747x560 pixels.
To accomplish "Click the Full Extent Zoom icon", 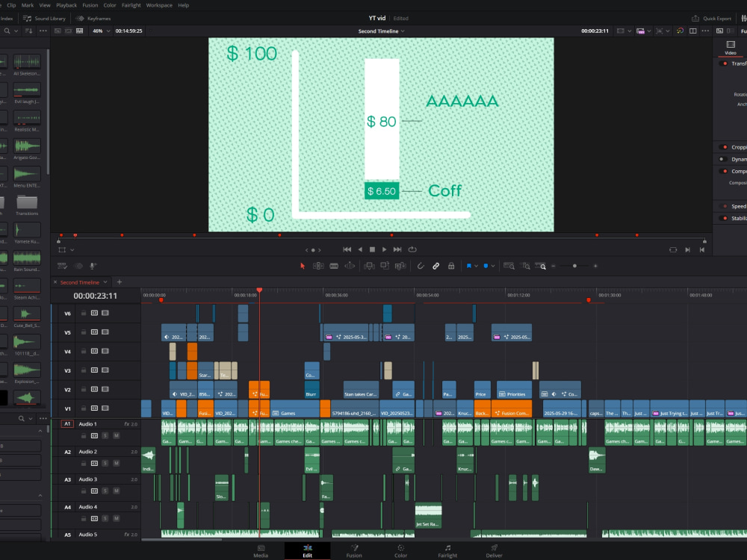I will [509, 267].
